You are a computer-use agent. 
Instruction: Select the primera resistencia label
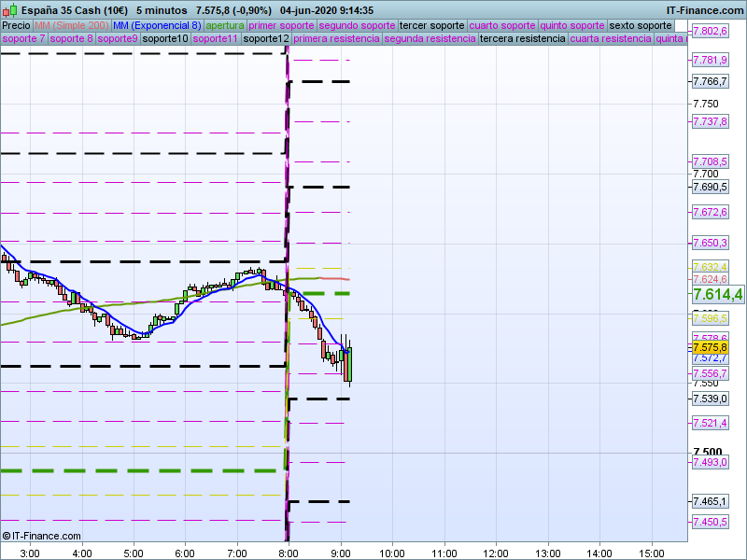coord(335,39)
